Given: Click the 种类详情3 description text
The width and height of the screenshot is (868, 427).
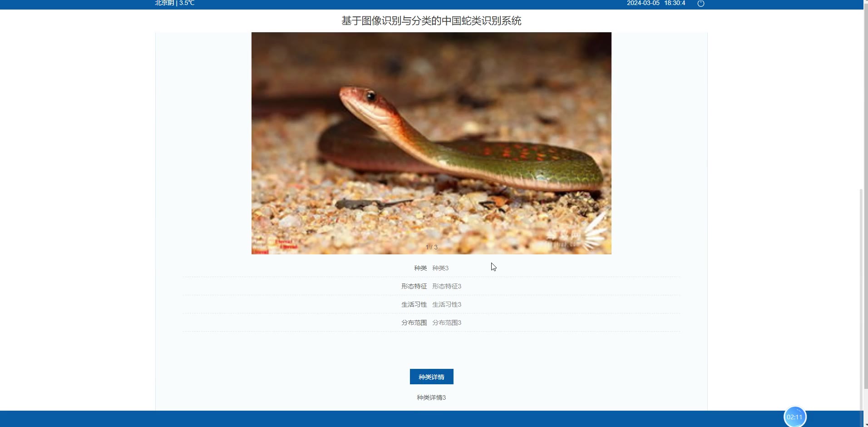Looking at the screenshot, I should click(x=431, y=397).
